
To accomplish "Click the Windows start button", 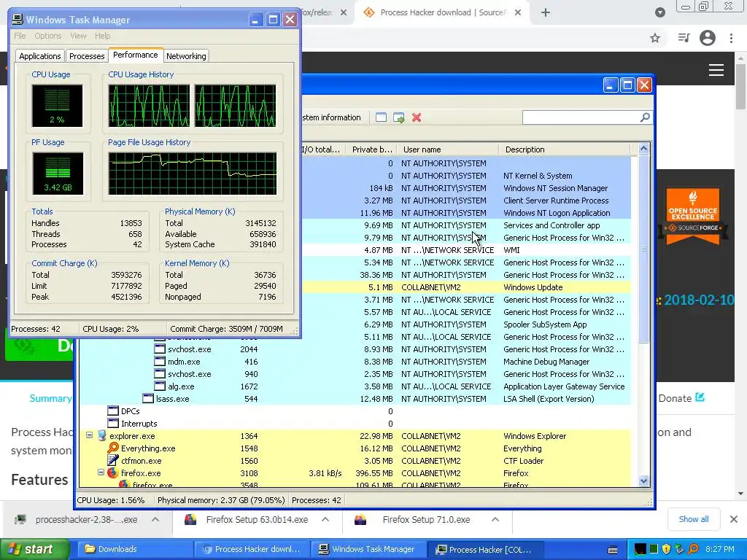I will pos(34,549).
